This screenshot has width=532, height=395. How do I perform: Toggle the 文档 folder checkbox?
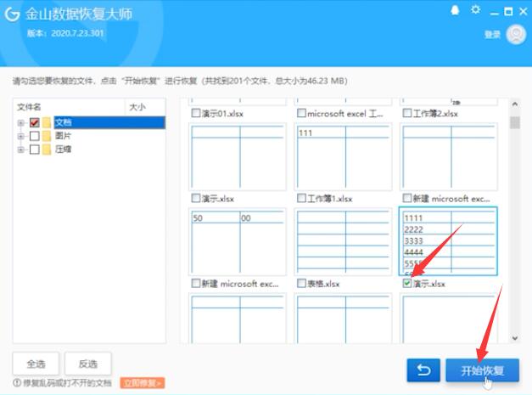coord(35,122)
